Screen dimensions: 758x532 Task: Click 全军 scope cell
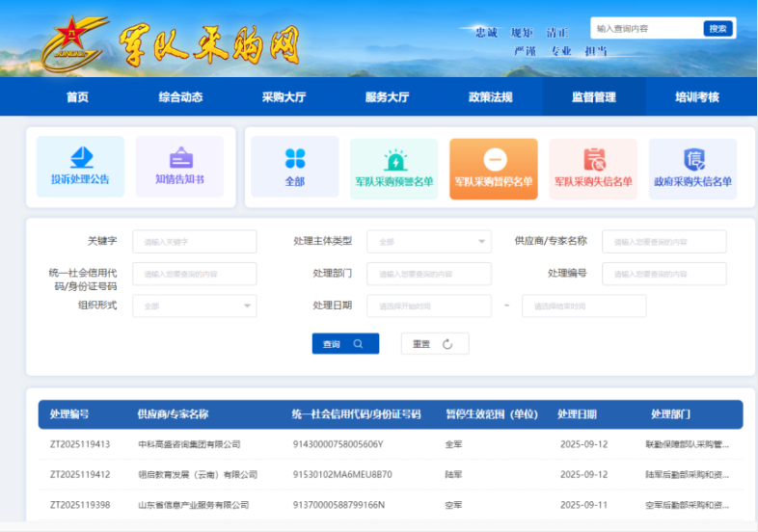453,444
